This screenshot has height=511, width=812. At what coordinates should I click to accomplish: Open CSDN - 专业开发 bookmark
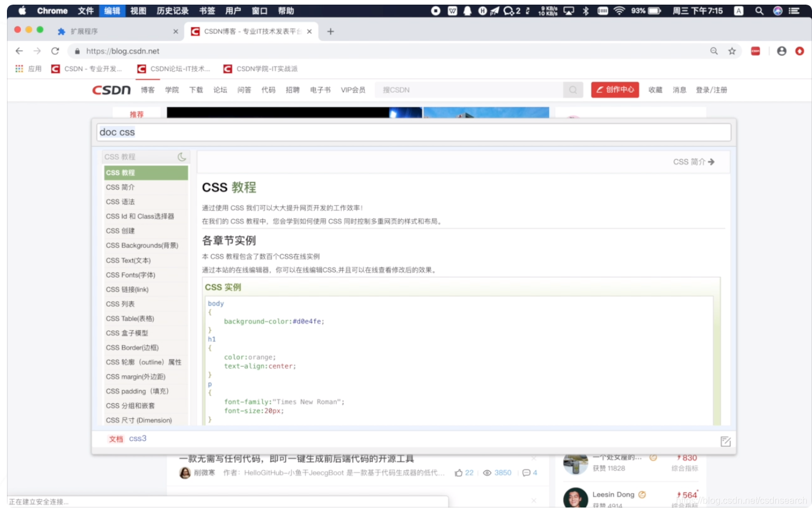click(87, 68)
